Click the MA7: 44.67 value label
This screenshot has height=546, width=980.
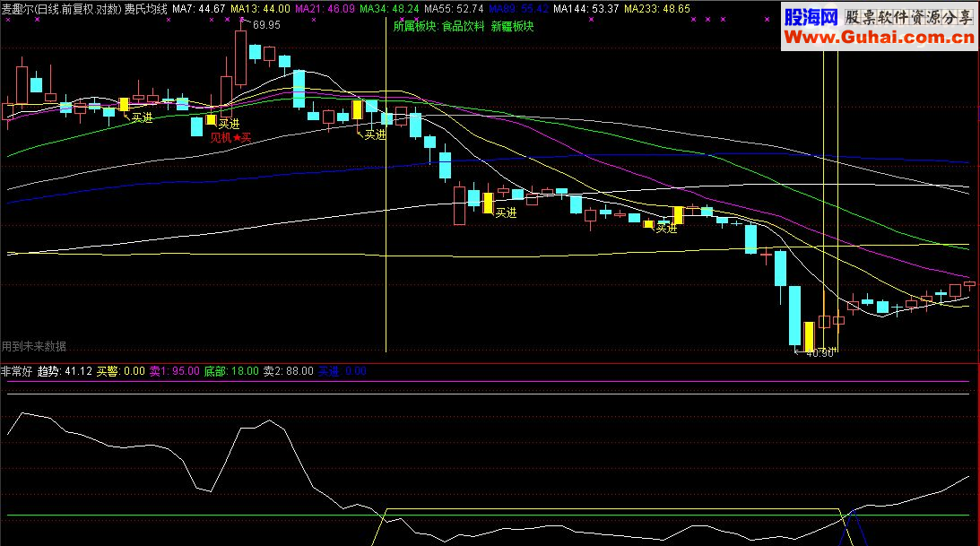(x=199, y=9)
